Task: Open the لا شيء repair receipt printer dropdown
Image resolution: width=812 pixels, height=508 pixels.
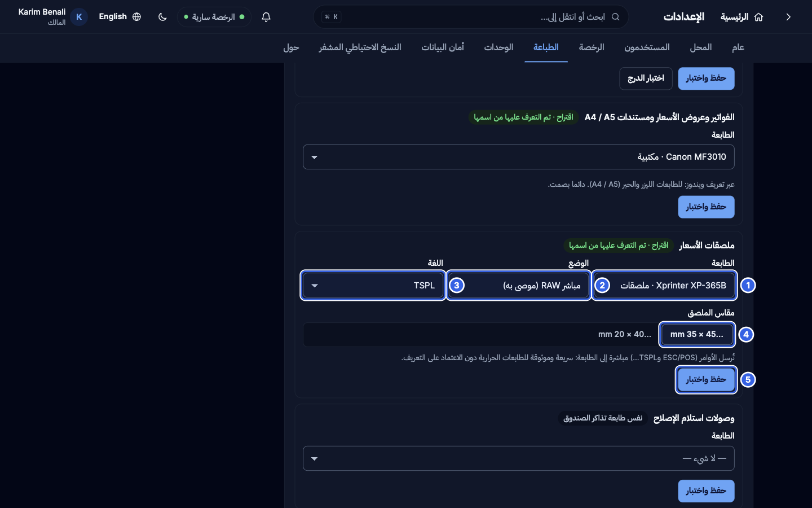Action: point(519,458)
